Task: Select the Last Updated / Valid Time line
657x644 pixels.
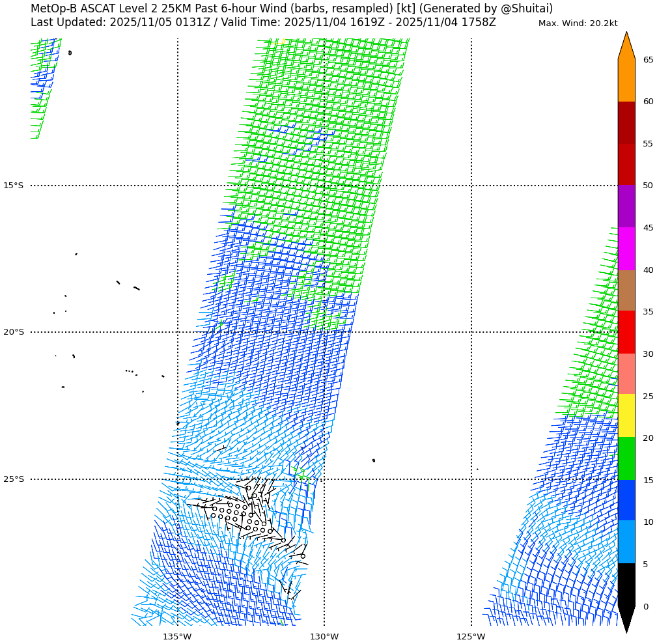Action: 263,22
